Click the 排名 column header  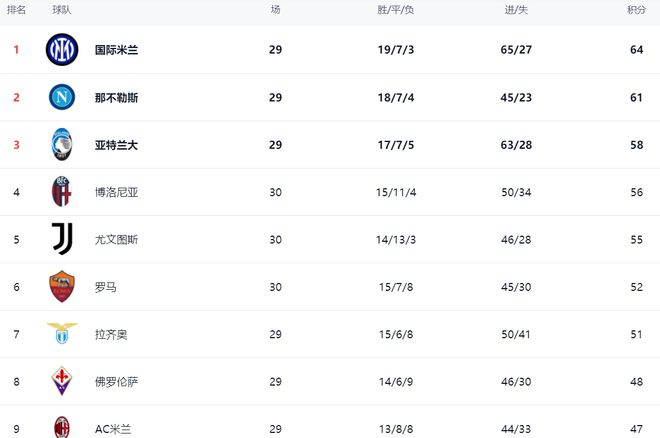click(16, 10)
